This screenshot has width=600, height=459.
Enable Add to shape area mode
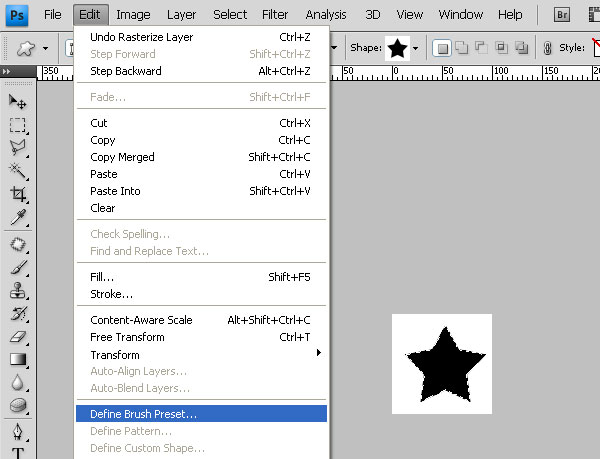(462, 48)
